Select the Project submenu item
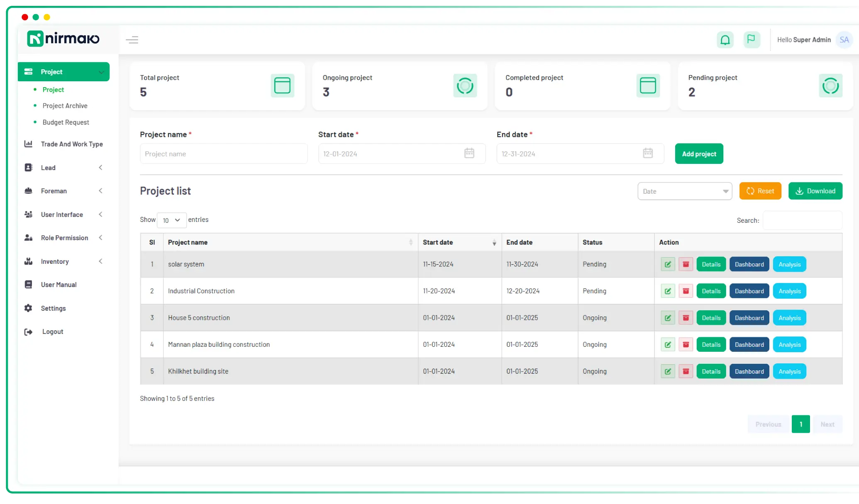 click(53, 90)
